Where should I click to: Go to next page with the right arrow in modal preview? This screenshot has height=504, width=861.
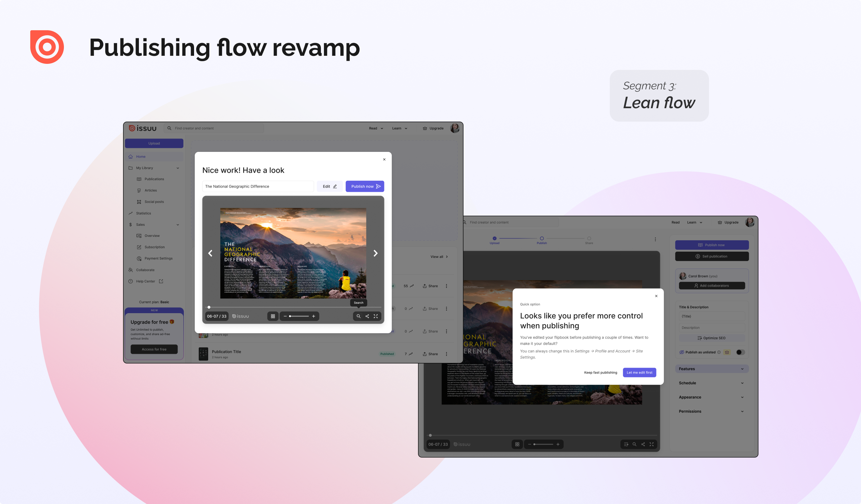[375, 253]
